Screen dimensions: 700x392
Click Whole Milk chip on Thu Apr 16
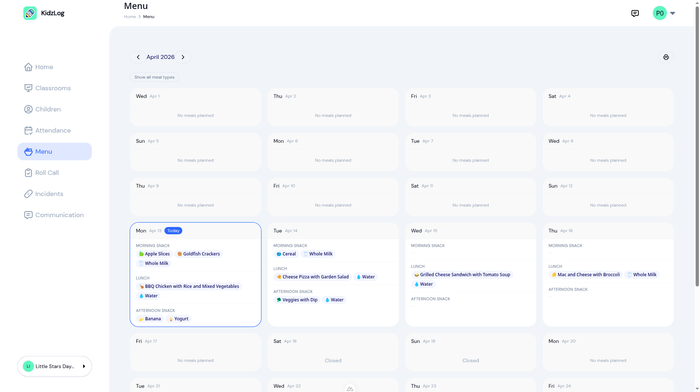(642, 275)
